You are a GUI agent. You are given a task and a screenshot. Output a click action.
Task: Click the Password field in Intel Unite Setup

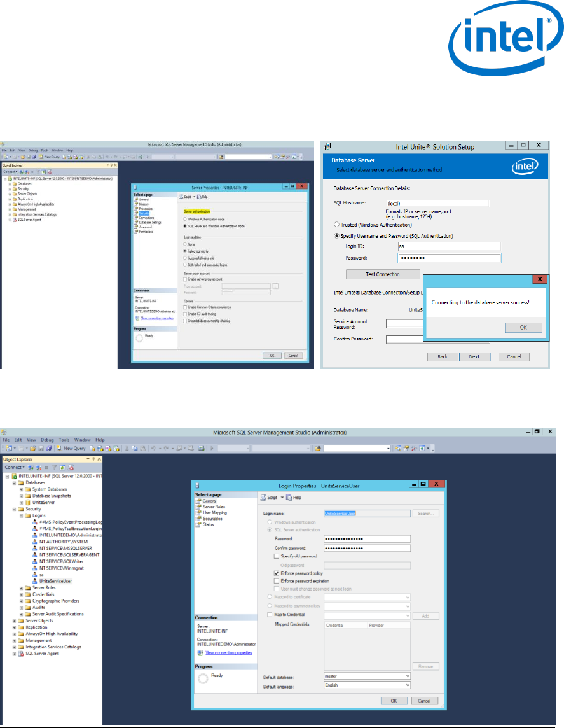[x=450, y=258]
